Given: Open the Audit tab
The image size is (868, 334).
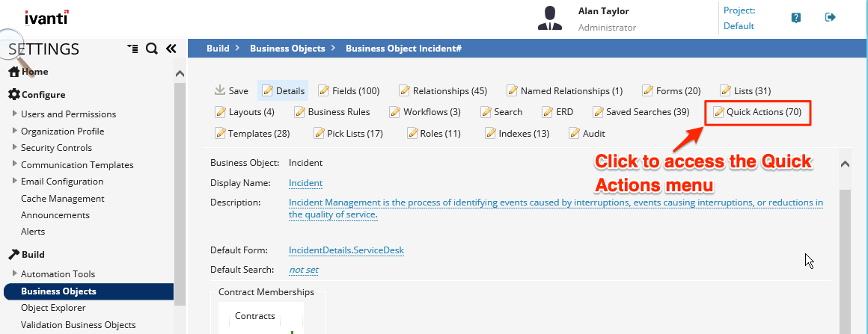Looking at the screenshot, I should (x=587, y=134).
